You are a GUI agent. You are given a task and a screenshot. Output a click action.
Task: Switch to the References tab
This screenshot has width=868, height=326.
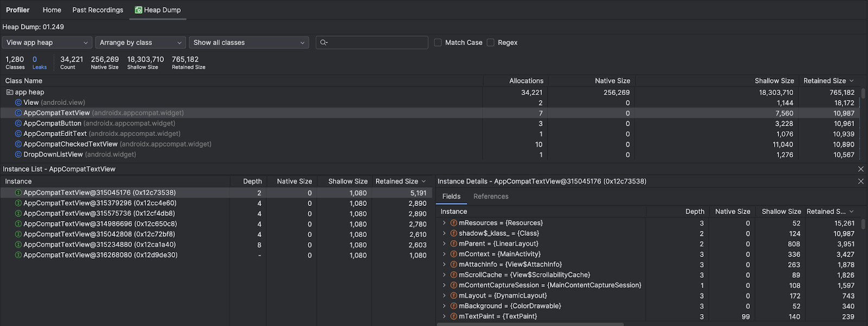pyautogui.click(x=490, y=197)
